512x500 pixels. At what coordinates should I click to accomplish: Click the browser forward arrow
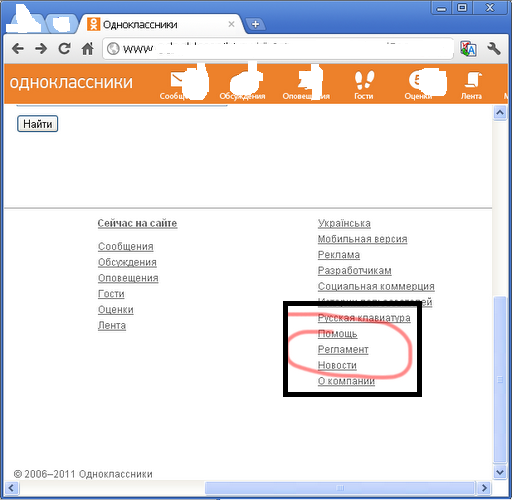point(41,49)
